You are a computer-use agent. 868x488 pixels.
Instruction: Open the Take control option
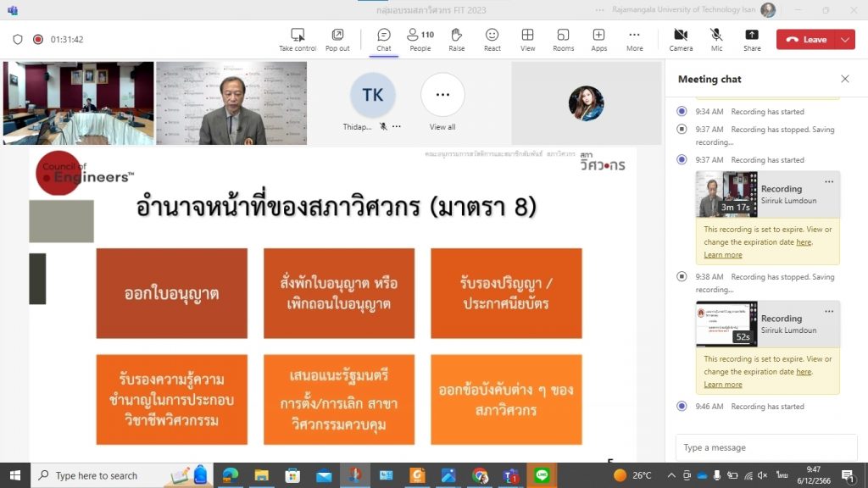[298, 39]
